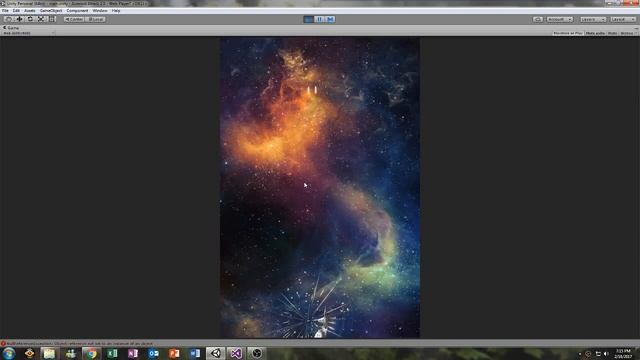
Task: Open the Account dropdown
Action: point(560,19)
